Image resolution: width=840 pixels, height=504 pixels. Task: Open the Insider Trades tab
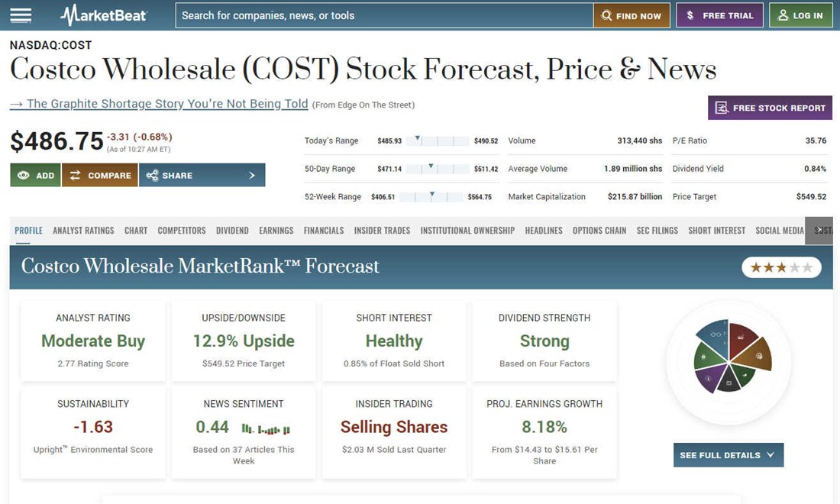point(382,231)
